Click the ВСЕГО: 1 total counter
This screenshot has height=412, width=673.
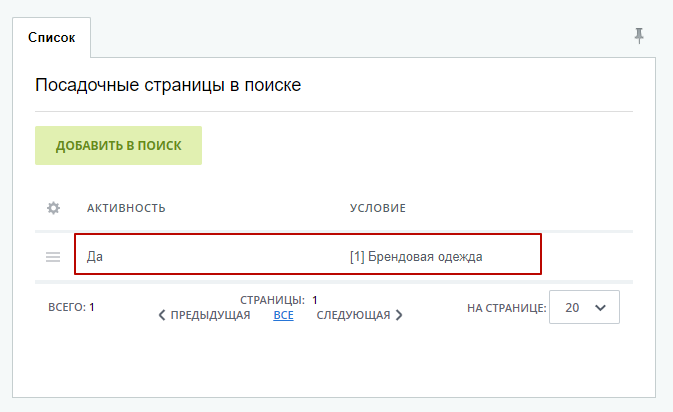tap(71, 308)
